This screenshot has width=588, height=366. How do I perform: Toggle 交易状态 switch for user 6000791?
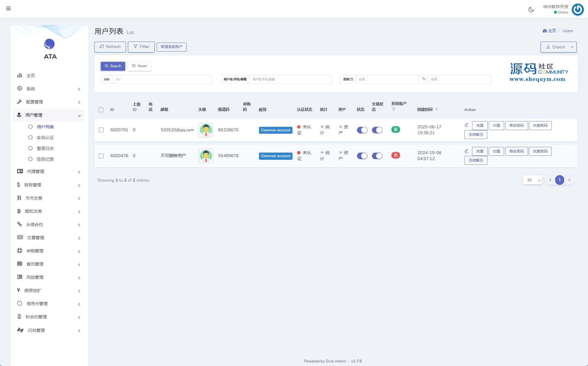pyautogui.click(x=377, y=130)
